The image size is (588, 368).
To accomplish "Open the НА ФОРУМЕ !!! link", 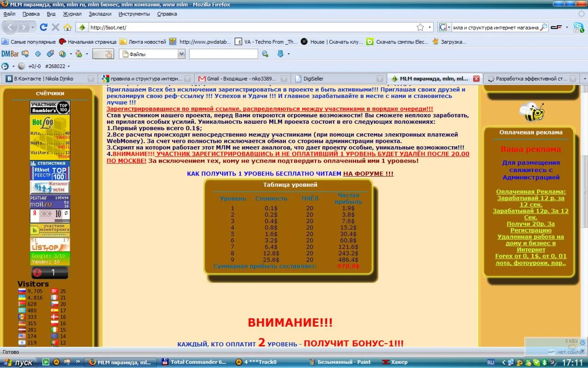I will (x=368, y=173).
